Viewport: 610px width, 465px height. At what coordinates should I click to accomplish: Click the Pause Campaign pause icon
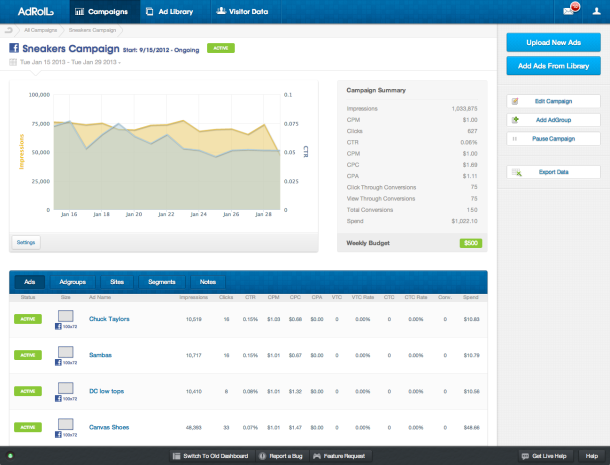[x=515, y=139]
